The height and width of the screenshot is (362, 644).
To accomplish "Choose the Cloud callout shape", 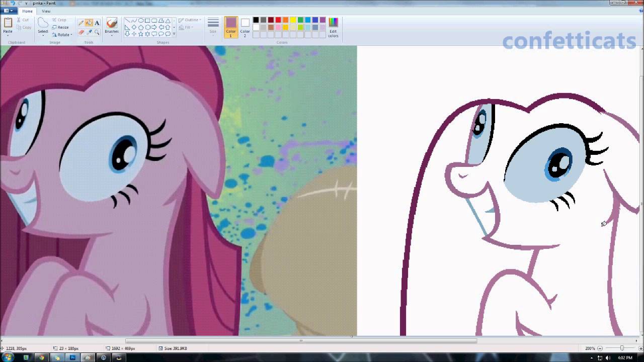I will point(168,34).
